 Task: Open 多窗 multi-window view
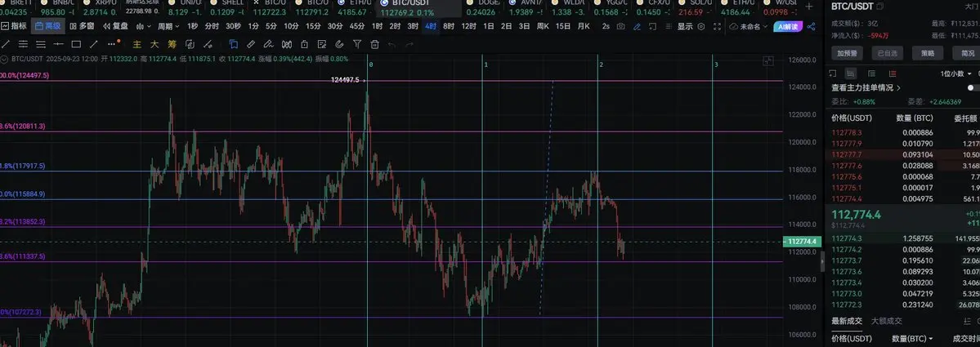82,26
